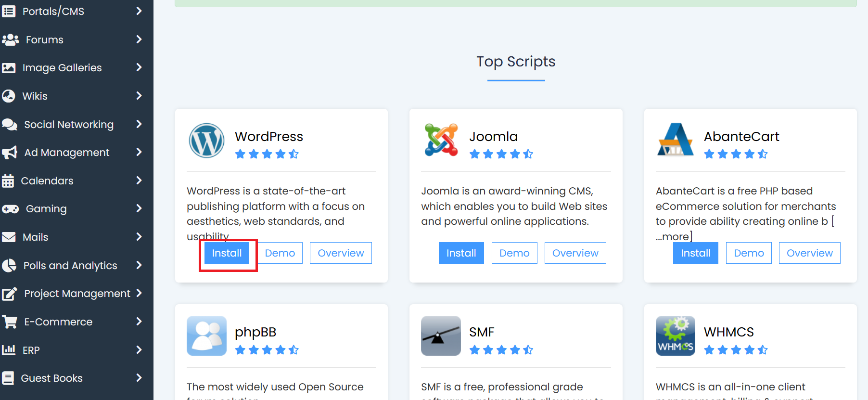Expand the Mails chevron arrow
Image resolution: width=868 pixels, height=400 pixels.
[x=139, y=236]
